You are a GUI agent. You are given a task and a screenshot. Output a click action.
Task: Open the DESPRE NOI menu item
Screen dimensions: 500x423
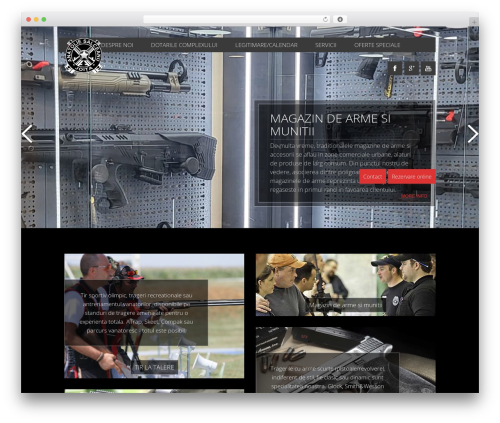pyautogui.click(x=117, y=45)
